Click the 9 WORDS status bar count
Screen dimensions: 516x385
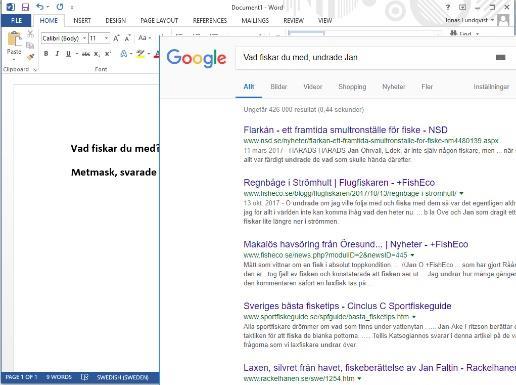pos(59,377)
